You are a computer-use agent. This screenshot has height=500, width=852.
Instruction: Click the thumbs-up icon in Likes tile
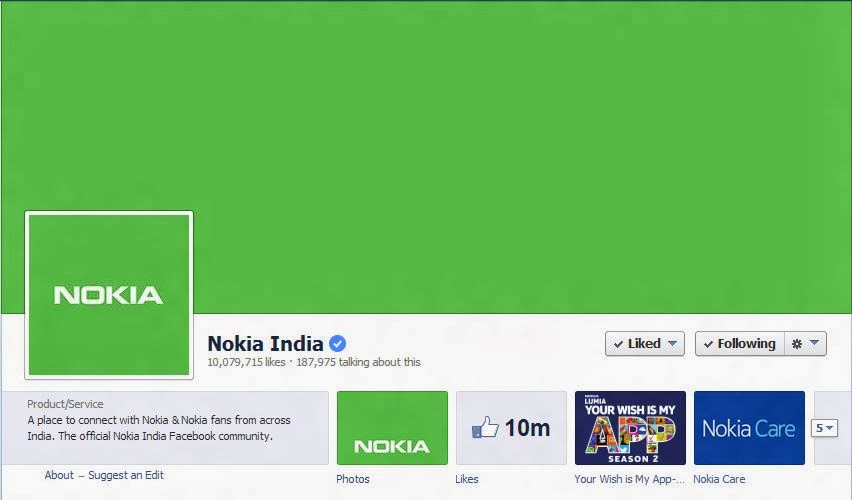pos(485,427)
